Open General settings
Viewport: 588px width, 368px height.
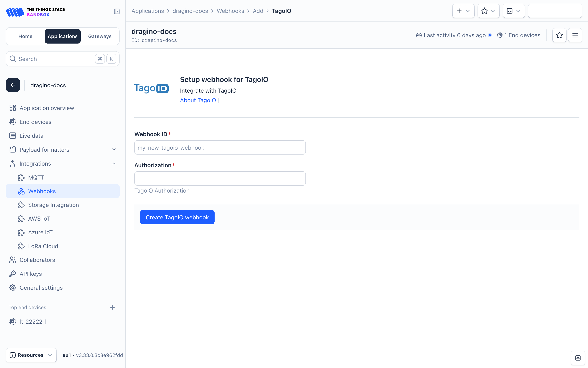click(x=63, y=288)
